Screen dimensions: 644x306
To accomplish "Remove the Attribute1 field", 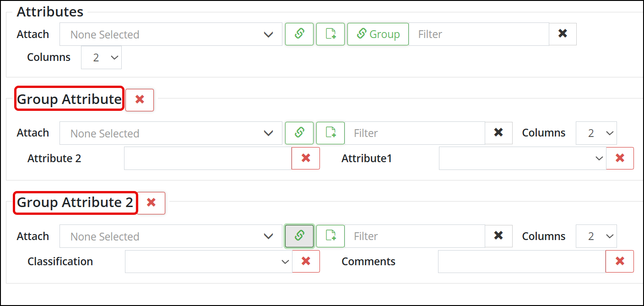I will pyautogui.click(x=620, y=158).
